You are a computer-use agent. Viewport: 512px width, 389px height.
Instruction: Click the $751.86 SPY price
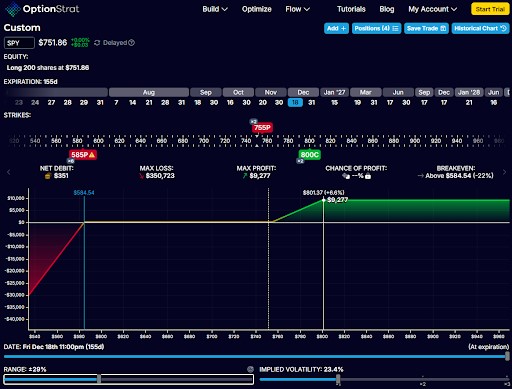53,43
